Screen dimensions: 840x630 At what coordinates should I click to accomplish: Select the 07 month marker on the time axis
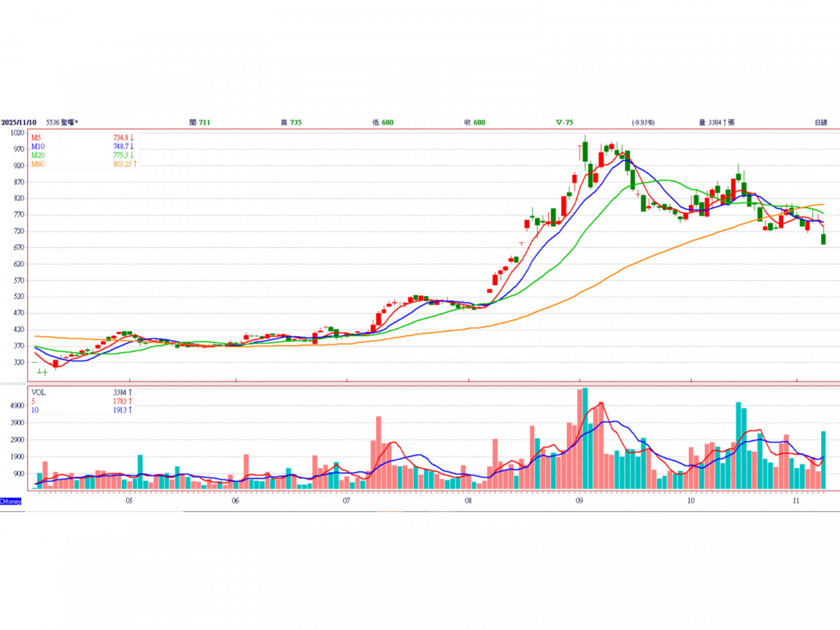click(346, 501)
